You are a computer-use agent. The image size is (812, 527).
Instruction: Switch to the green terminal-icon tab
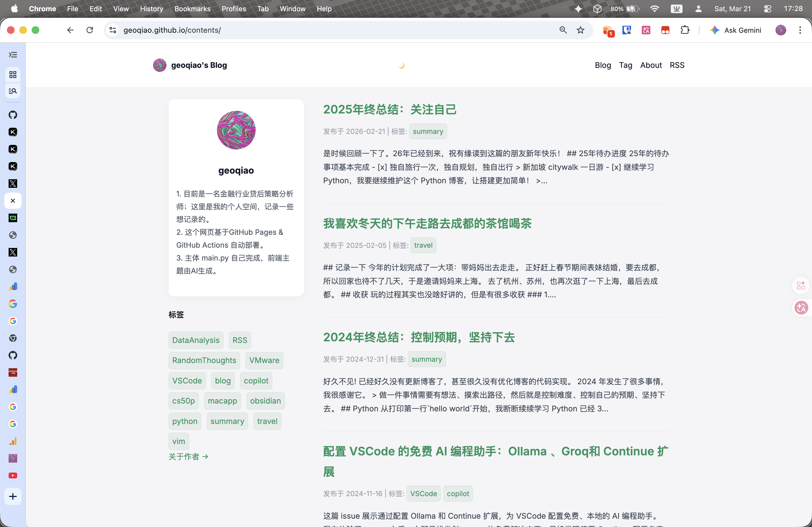13,218
